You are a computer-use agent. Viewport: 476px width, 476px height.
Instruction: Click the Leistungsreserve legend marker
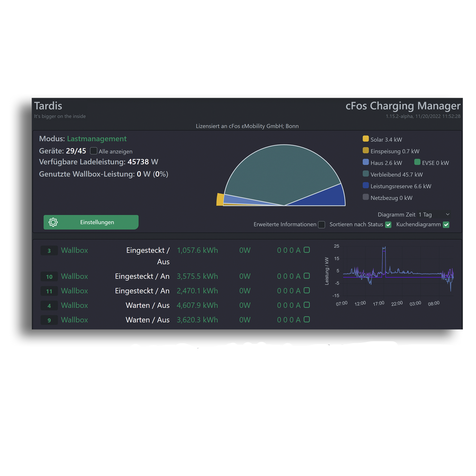pyautogui.click(x=365, y=185)
